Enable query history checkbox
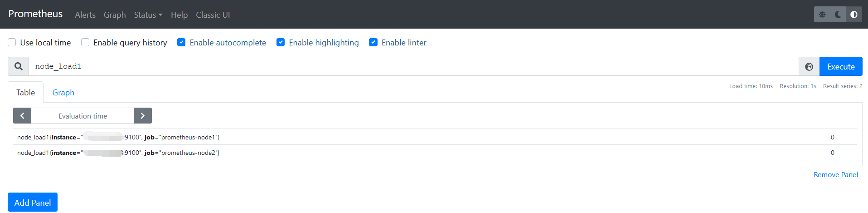The image size is (868, 213). [85, 42]
